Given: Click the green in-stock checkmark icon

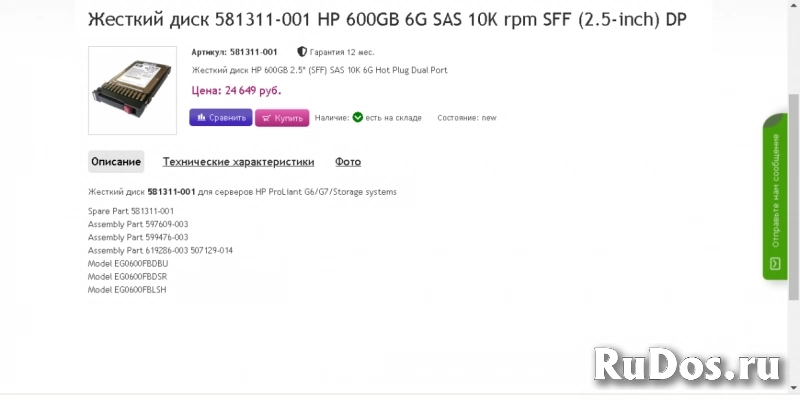Looking at the screenshot, I should point(358,117).
